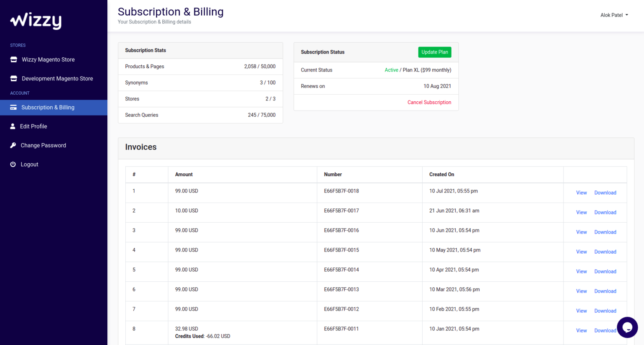The width and height of the screenshot is (644, 345).
Task: Click the Invoices panel header
Action: (x=140, y=147)
